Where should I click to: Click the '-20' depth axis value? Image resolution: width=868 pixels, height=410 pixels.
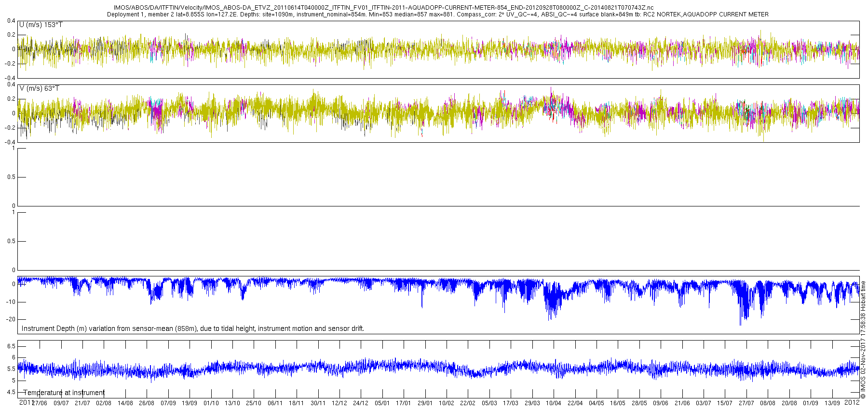11,319
